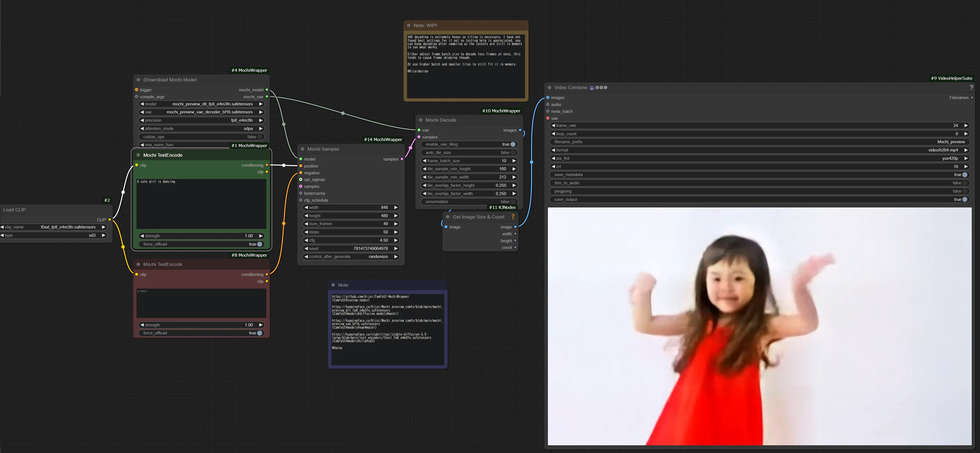Click the orange help icon on Get Image Size & Count

click(513, 217)
